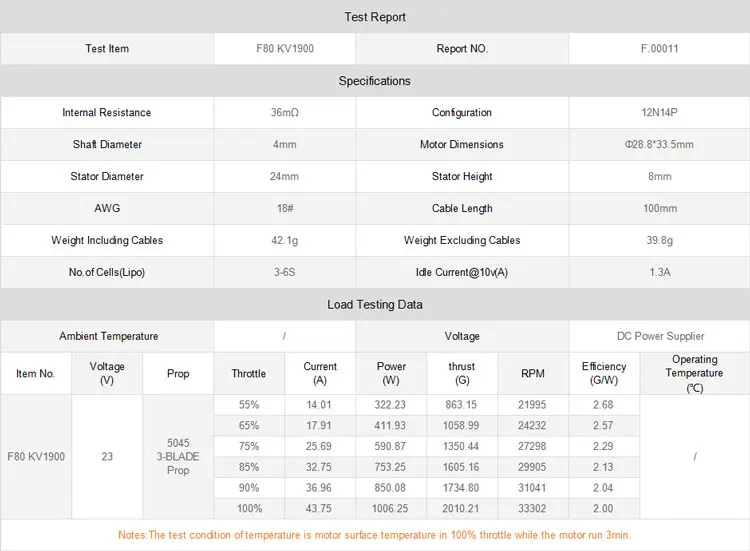
Task: Select the '55%' throttle row
Action: (249, 405)
